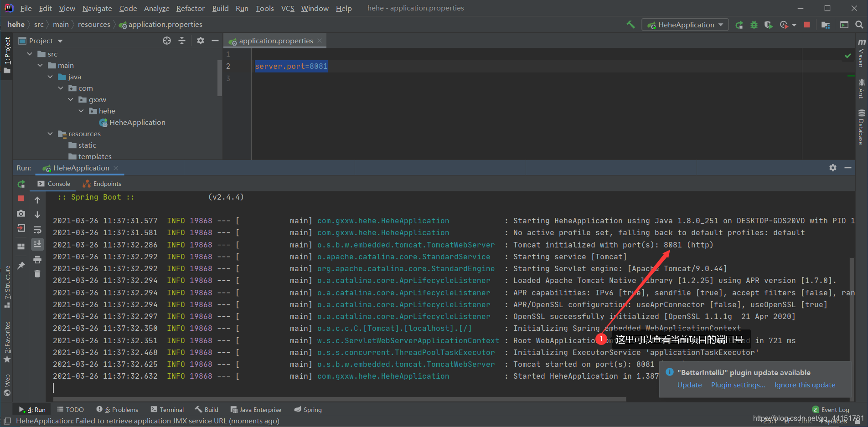Open Plugin settings... link
The image size is (868, 427).
pyautogui.click(x=738, y=385)
